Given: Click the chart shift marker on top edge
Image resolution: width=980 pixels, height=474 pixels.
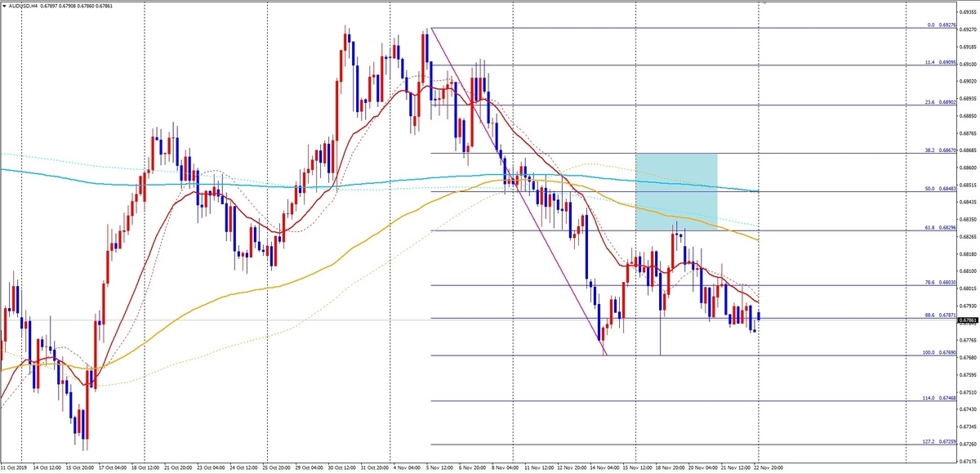Looking at the screenshot, I should click(764, 3).
